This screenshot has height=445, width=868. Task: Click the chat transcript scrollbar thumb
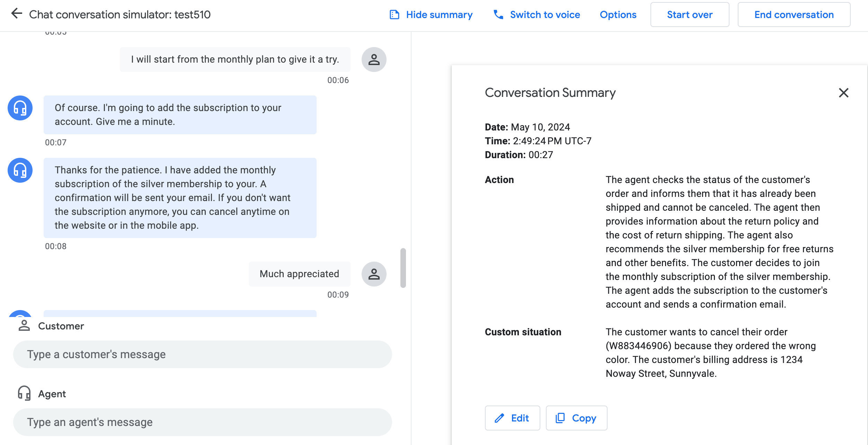click(x=403, y=268)
